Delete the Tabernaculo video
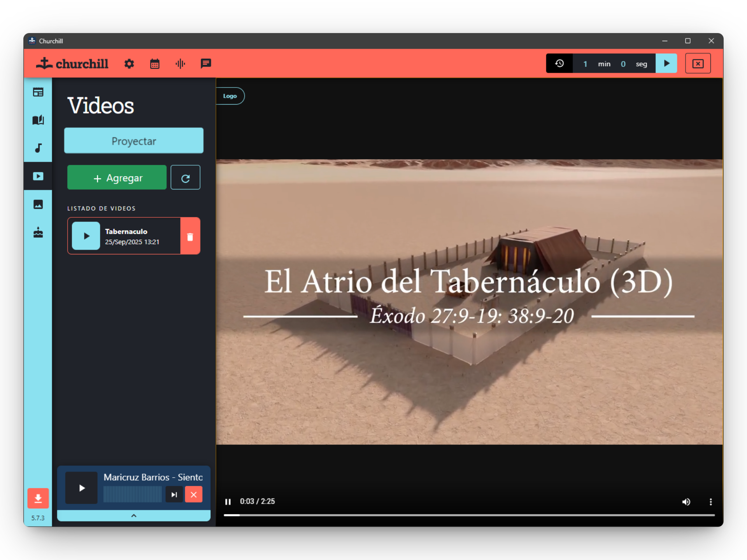This screenshot has width=747, height=560. [190, 236]
